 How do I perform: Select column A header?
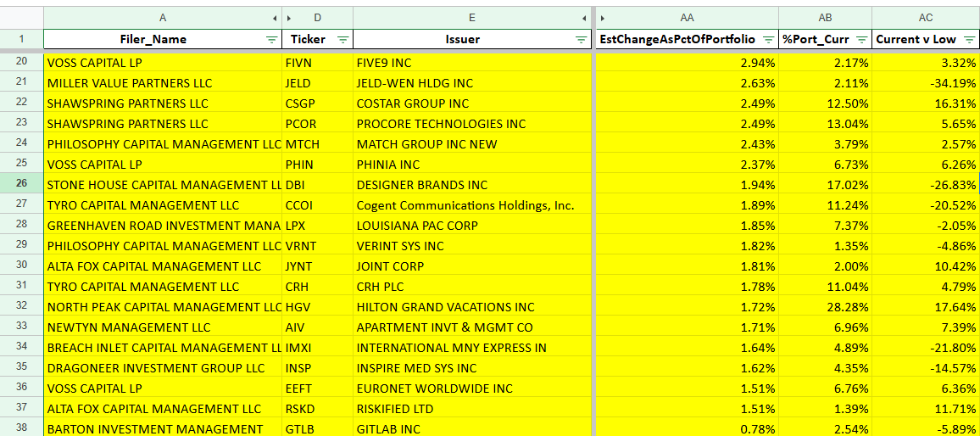pyautogui.click(x=163, y=18)
